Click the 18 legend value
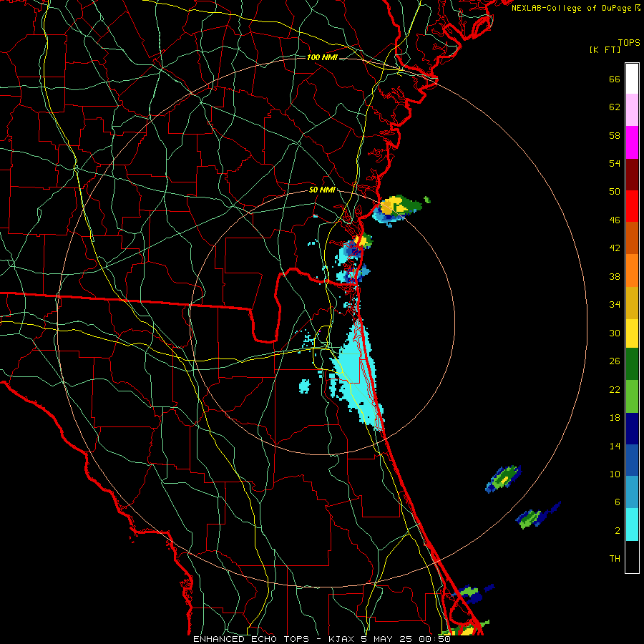 (615, 418)
